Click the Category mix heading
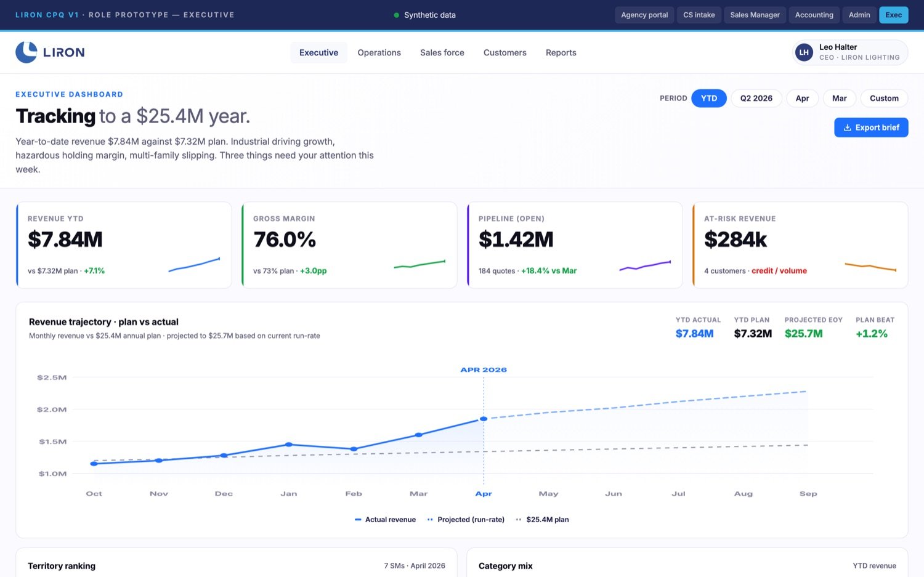Viewport: 924px width, 577px height. pos(506,566)
